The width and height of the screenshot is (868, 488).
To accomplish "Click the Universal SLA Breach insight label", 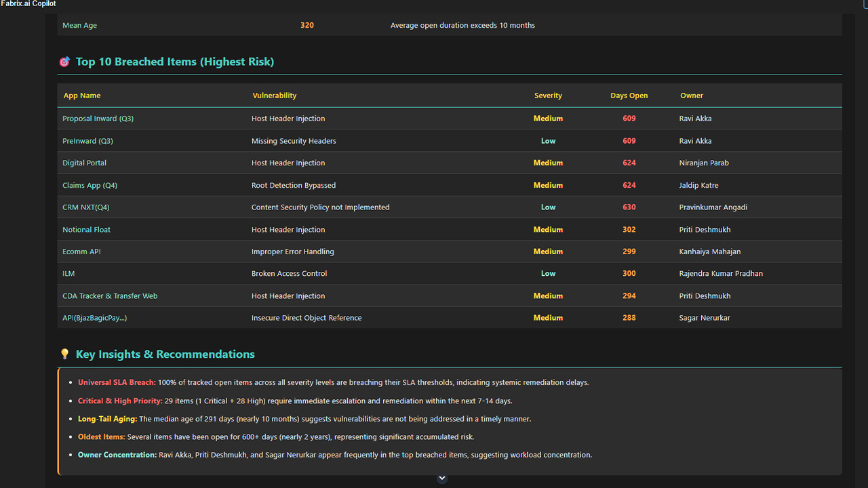I will 117,383.
